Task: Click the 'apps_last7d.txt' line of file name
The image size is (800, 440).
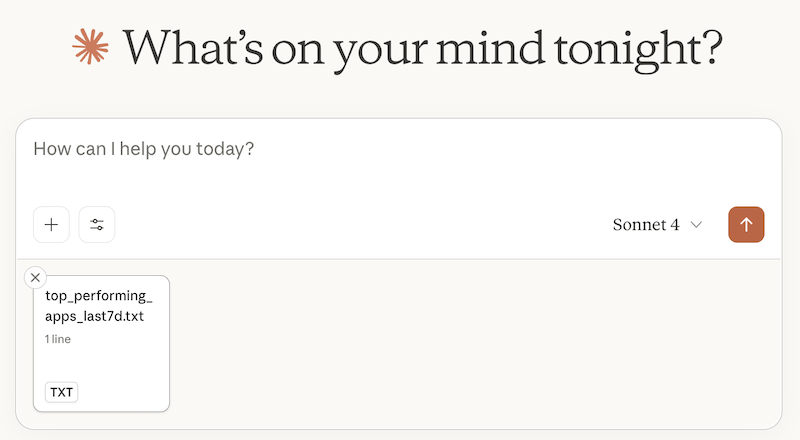Action: pos(94,316)
